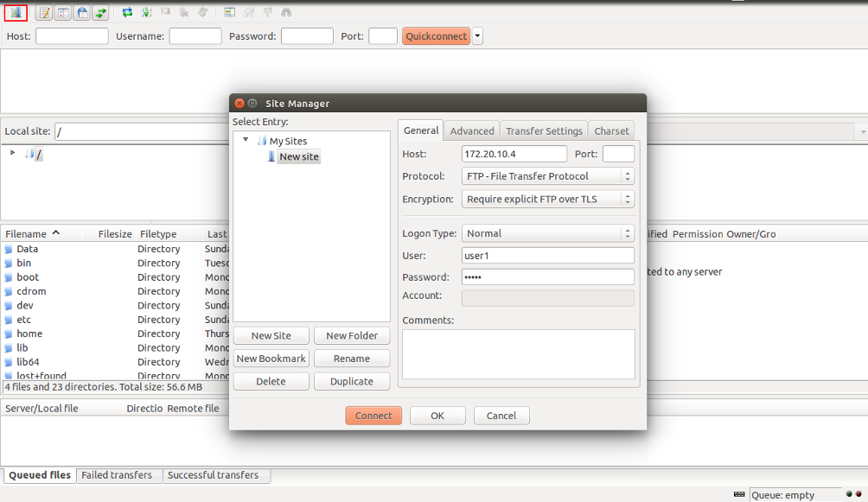
Task: Focus the Quickconnect bar Username field
Action: (195, 36)
